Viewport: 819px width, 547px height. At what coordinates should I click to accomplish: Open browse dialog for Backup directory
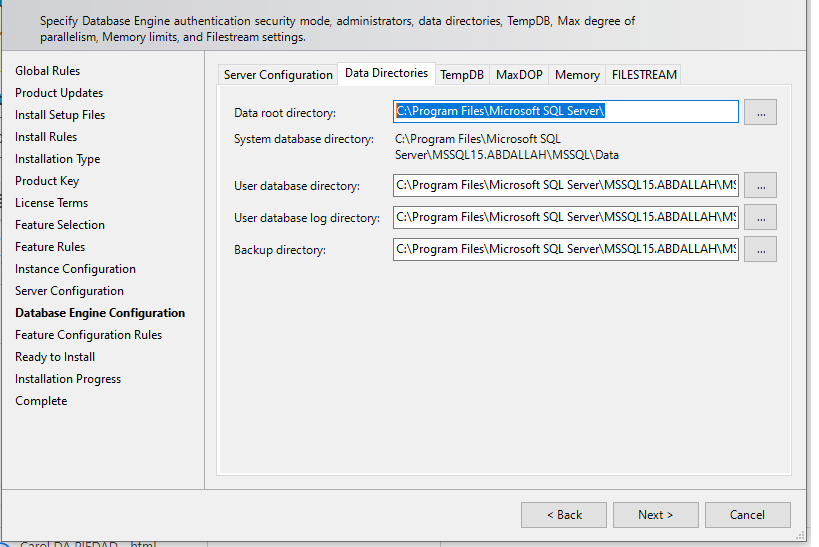pyautogui.click(x=760, y=249)
